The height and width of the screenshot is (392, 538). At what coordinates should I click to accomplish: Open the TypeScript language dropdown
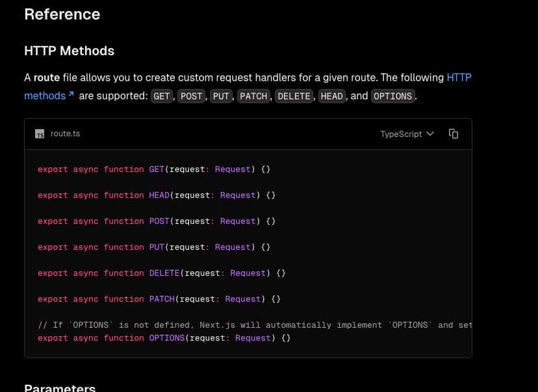407,134
